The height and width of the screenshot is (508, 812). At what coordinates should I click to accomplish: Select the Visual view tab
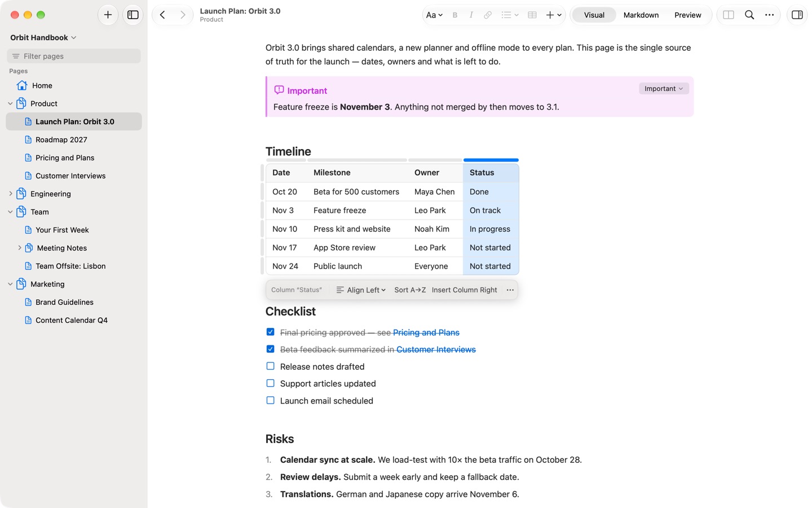(x=594, y=15)
